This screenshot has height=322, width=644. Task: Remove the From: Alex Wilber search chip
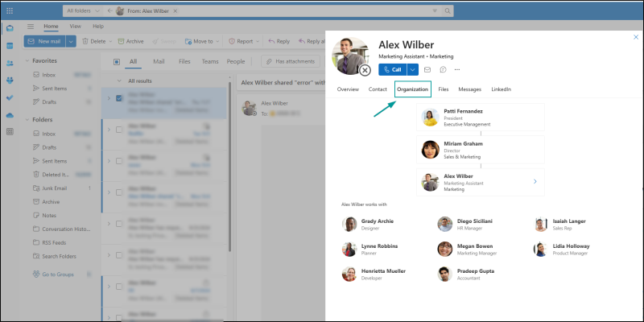pos(175,11)
